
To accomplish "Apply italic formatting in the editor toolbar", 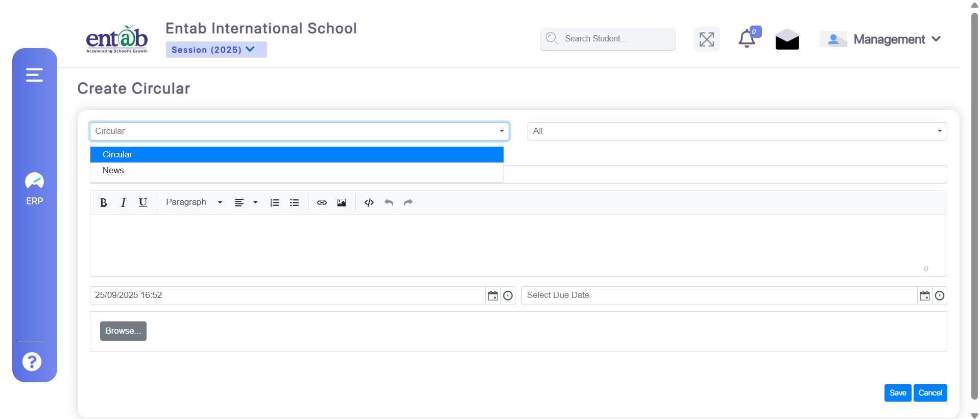I will tap(123, 202).
